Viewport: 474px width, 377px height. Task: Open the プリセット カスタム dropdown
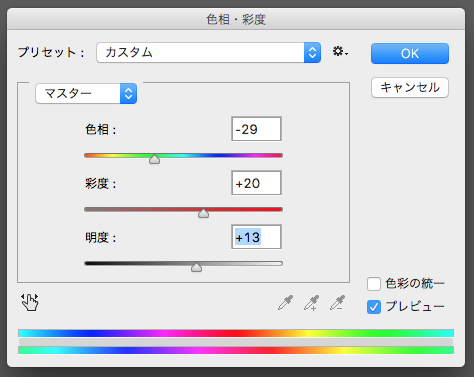pyautogui.click(x=209, y=52)
